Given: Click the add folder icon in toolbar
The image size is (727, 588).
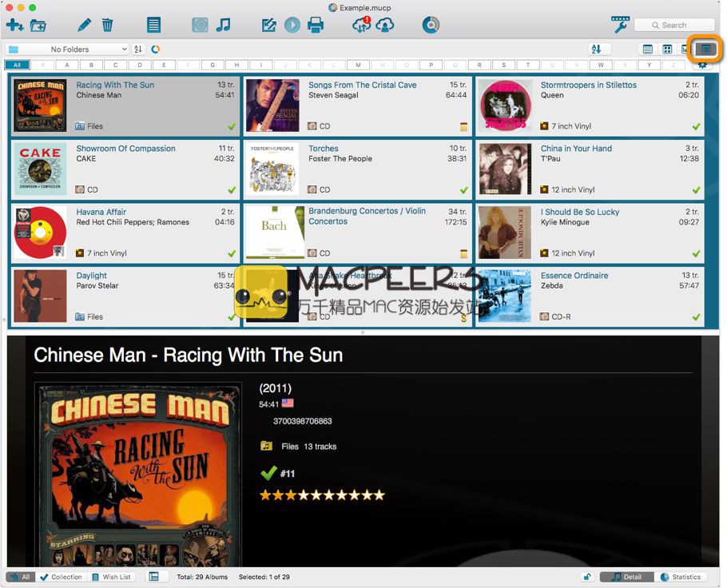Looking at the screenshot, I should [38, 25].
